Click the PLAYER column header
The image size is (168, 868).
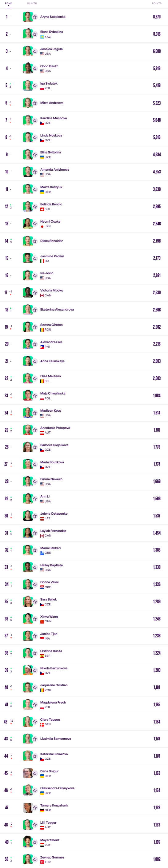32,3
